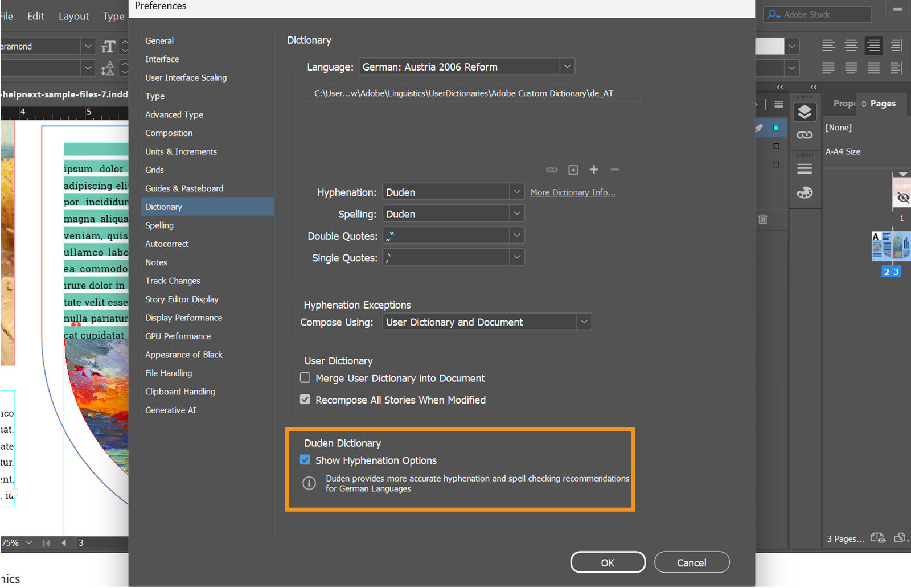Image resolution: width=911 pixels, height=588 pixels.
Task: Click the Layers panel menu icon
Action: [x=779, y=104]
